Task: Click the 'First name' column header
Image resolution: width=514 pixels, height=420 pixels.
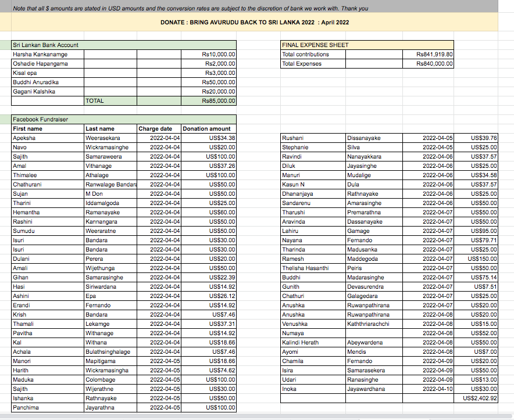Action: point(48,129)
